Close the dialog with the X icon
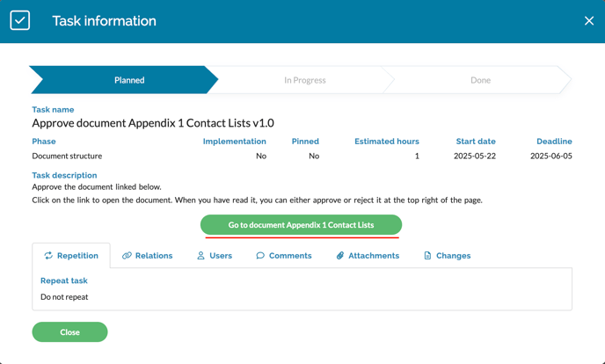 coord(588,20)
